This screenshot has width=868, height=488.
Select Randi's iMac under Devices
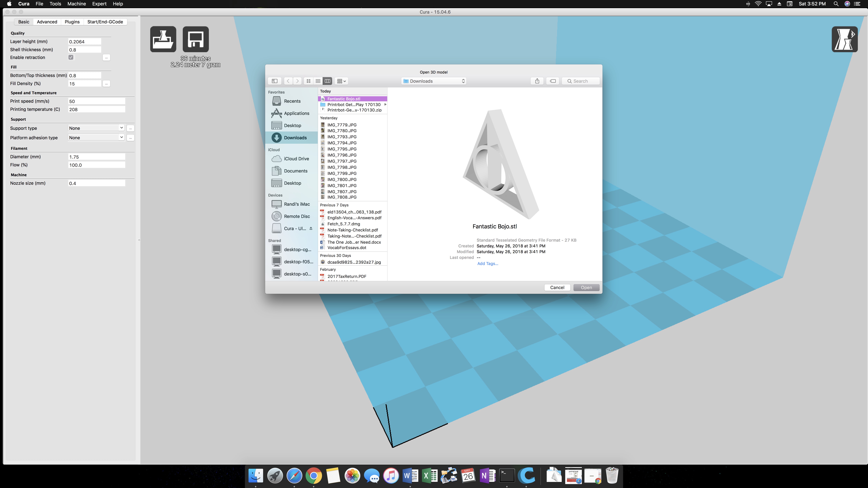(x=292, y=204)
